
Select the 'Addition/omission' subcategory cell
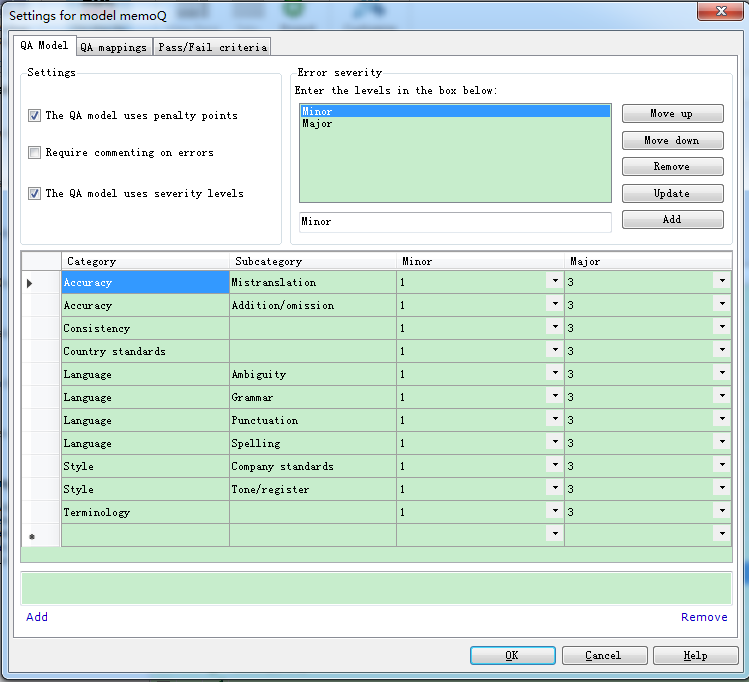coord(313,305)
